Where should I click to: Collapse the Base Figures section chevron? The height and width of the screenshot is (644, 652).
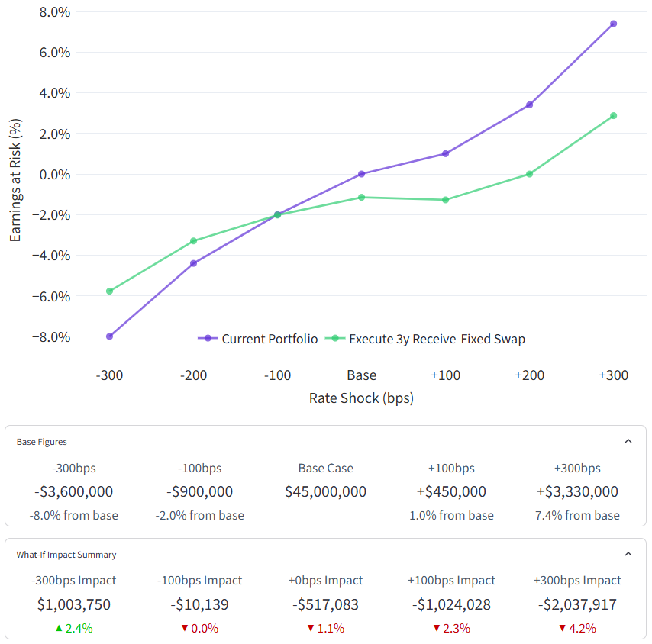click(628, 441)
